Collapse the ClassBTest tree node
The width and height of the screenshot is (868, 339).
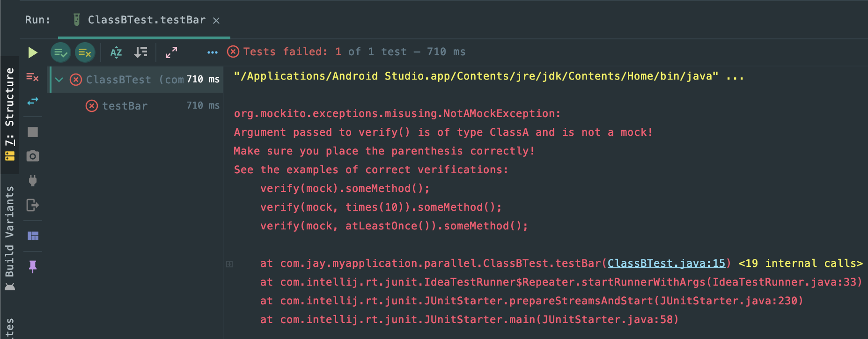click(59, 80)
